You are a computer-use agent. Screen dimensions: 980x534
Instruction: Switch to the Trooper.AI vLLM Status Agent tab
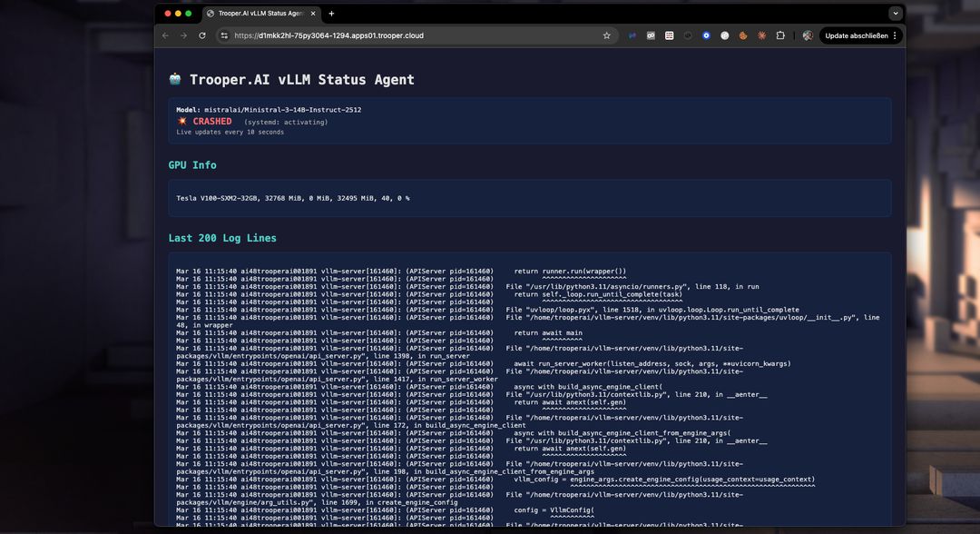[257, 13]
